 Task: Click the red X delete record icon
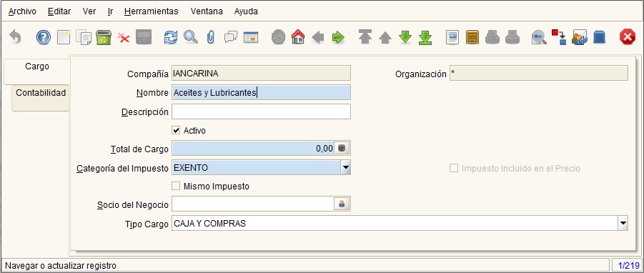pos(124,38)
